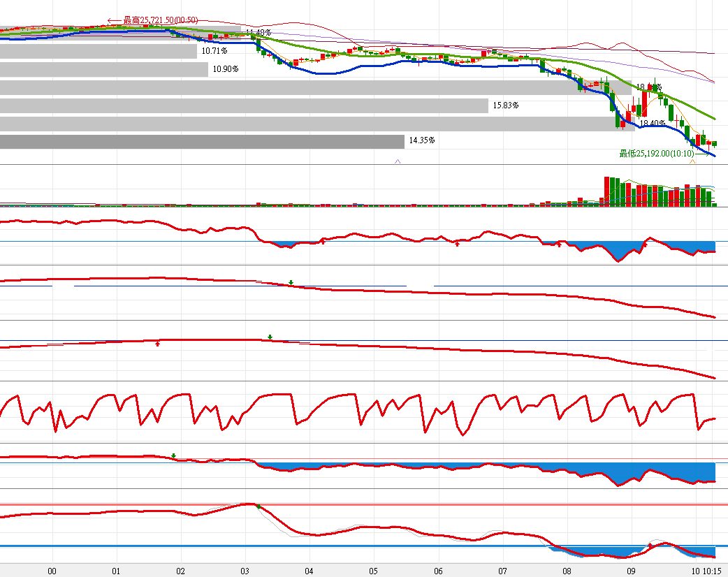The width and height of the screenshot is (728, 577).
Task: Click green down-arrow where the lower blue-filled oscillator begins
Action: point(174,456)
